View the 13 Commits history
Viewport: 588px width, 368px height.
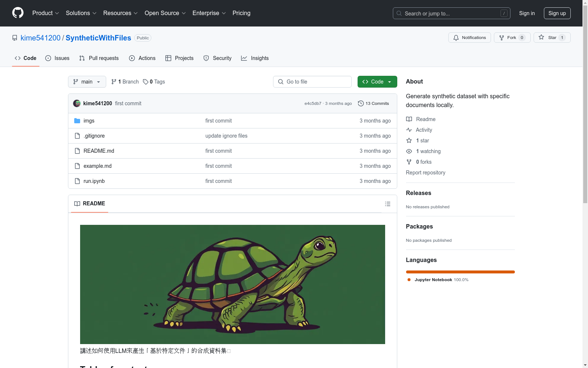(x=373, y=103)
